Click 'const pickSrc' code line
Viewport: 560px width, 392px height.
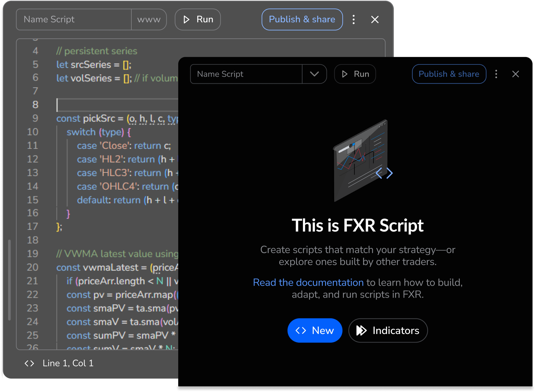[x=117, y=119]
